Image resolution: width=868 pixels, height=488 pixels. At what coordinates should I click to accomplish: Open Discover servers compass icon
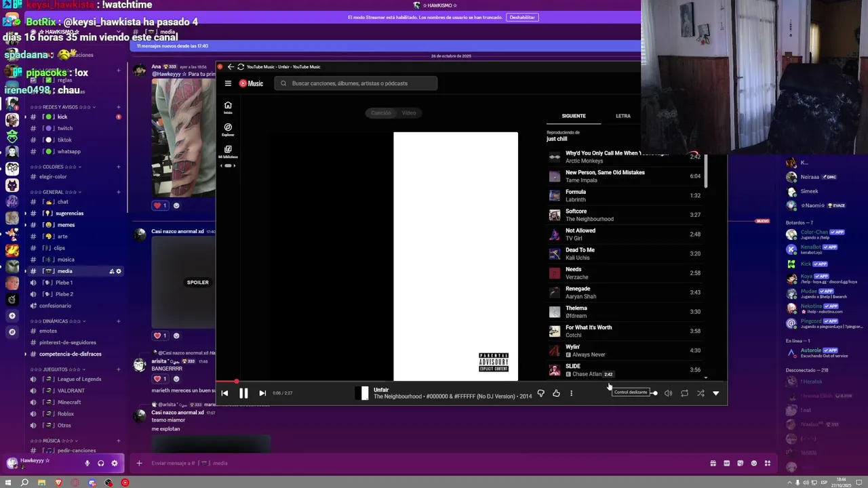pos(12,332)
